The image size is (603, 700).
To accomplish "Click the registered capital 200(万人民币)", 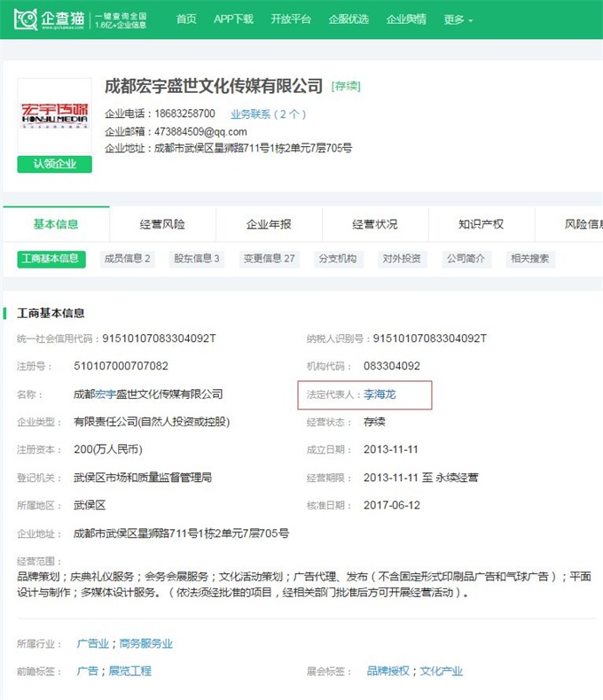I will coord(108,449).
